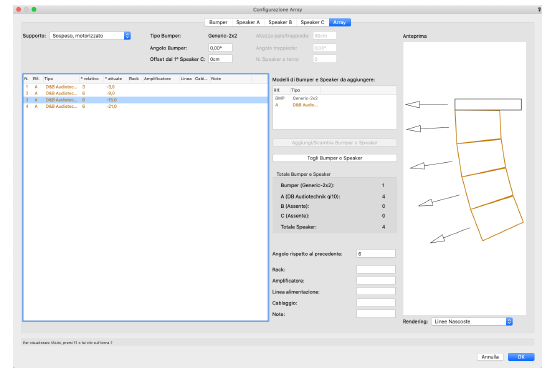The width and height of the screenshot is (552, 377).
Task: Click the Cablaggio input field
Action: pyautogui.click(x=376, y=303)
